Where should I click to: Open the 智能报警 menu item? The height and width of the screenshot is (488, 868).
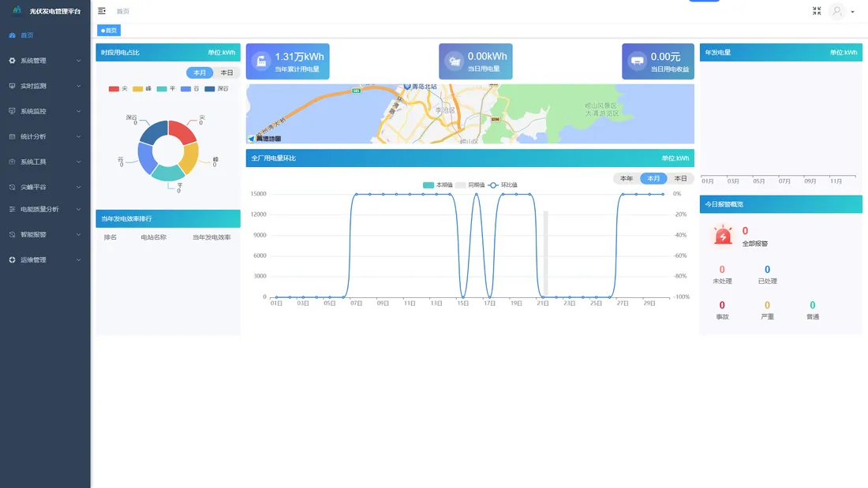pos(46,235)
